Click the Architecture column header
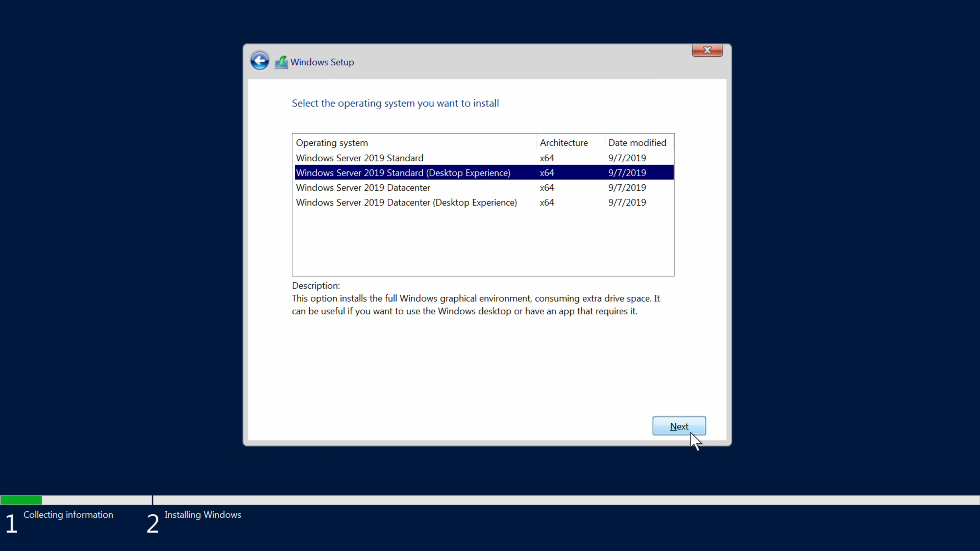980x551 pixels. point(571,143)
